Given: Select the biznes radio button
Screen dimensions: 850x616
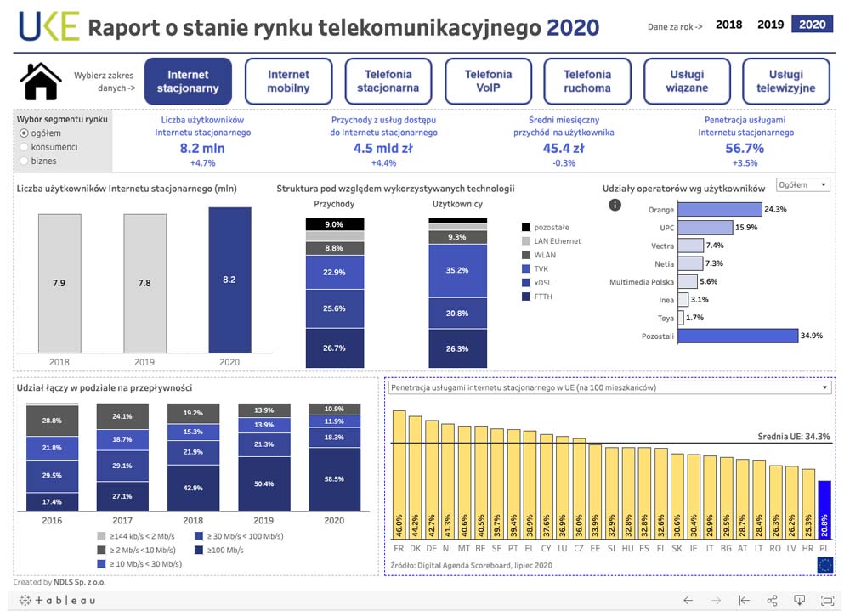Looking at the screenshot, I should point(24,161).
